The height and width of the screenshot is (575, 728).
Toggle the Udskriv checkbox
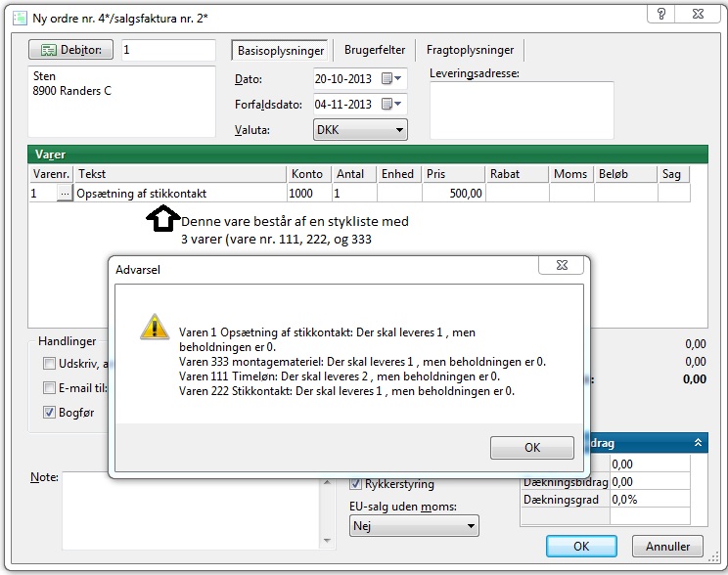coord(49,364)
